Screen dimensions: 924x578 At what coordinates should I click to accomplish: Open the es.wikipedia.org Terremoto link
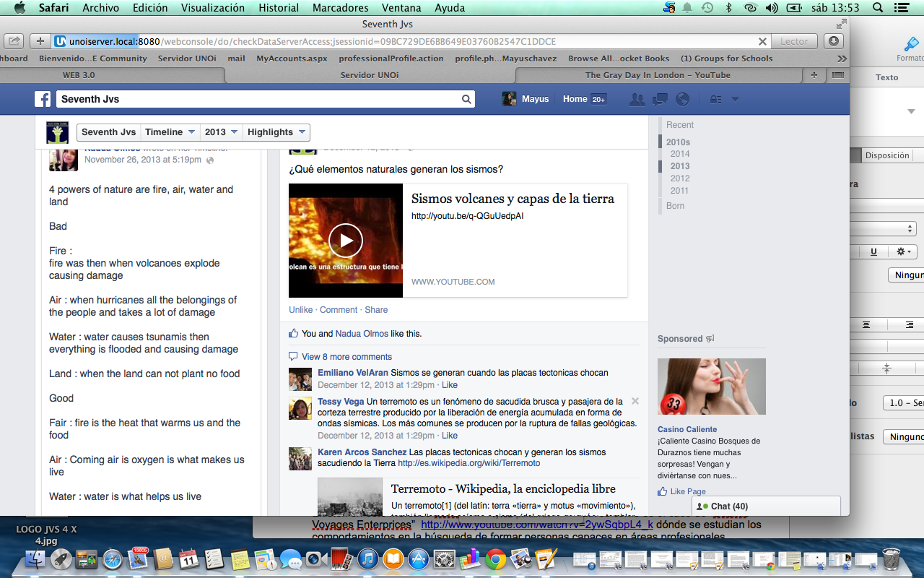tap(468, 463)
